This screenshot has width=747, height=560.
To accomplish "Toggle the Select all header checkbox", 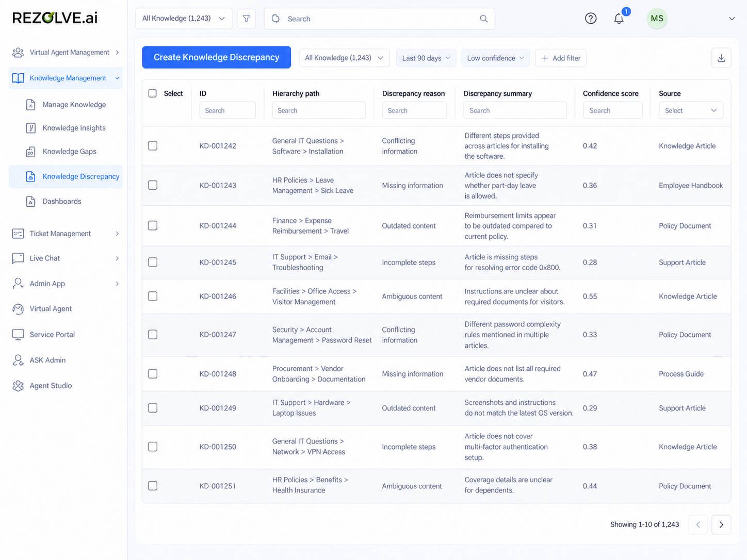I will click(x=152, y=93).
